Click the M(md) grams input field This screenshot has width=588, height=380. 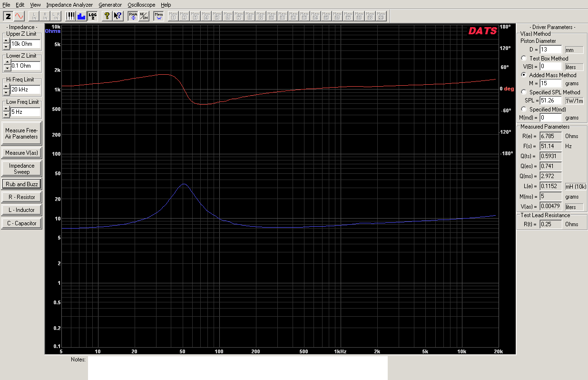coord(551,117)
